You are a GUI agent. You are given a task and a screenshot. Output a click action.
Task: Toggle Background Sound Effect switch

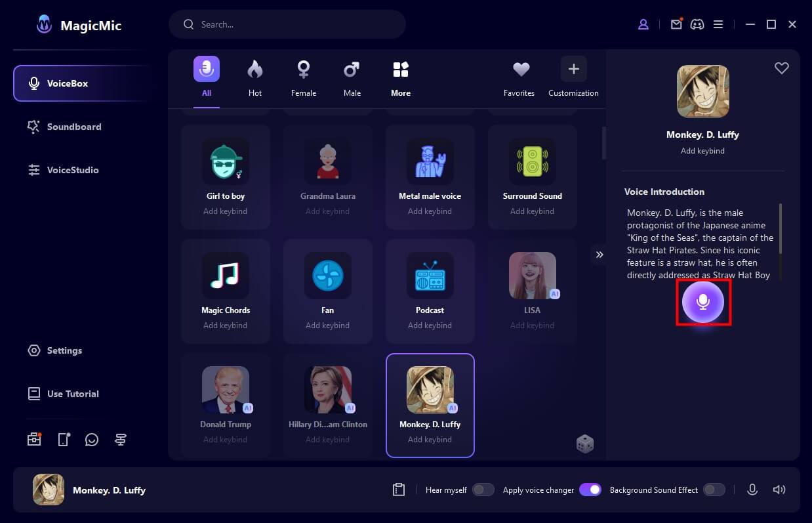tap(714, 490)
